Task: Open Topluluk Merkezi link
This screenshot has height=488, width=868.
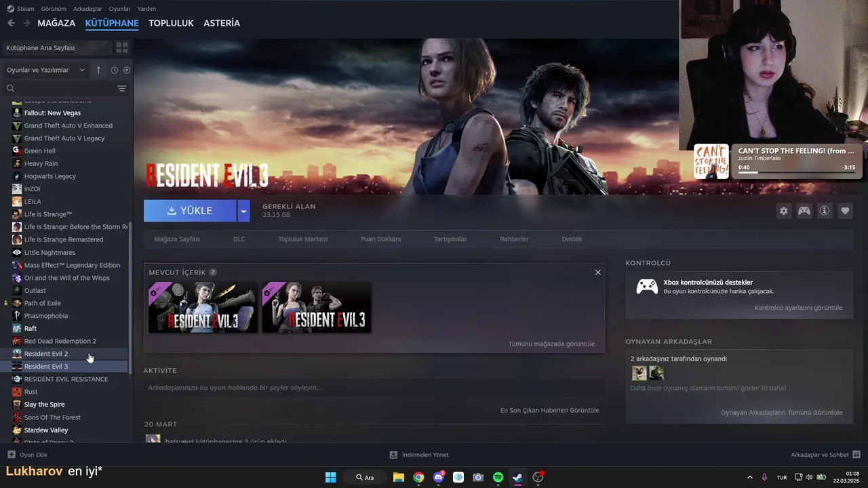Action: (x=302, y=239)
